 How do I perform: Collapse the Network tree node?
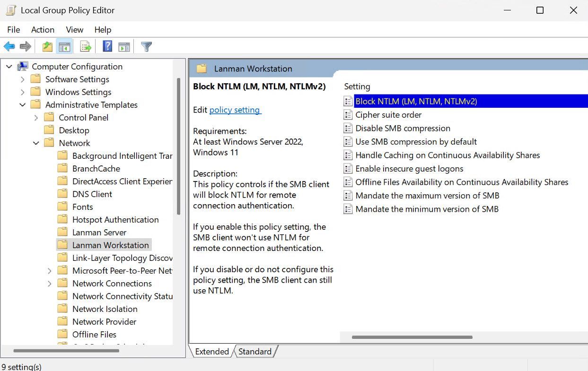coord(35,143)
